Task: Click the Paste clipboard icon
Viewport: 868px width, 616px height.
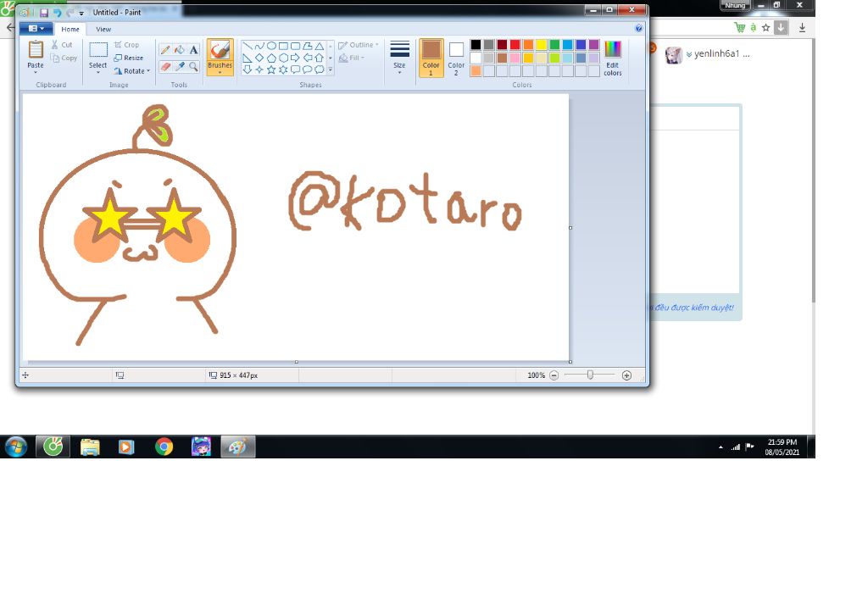Action: (36, 50)
